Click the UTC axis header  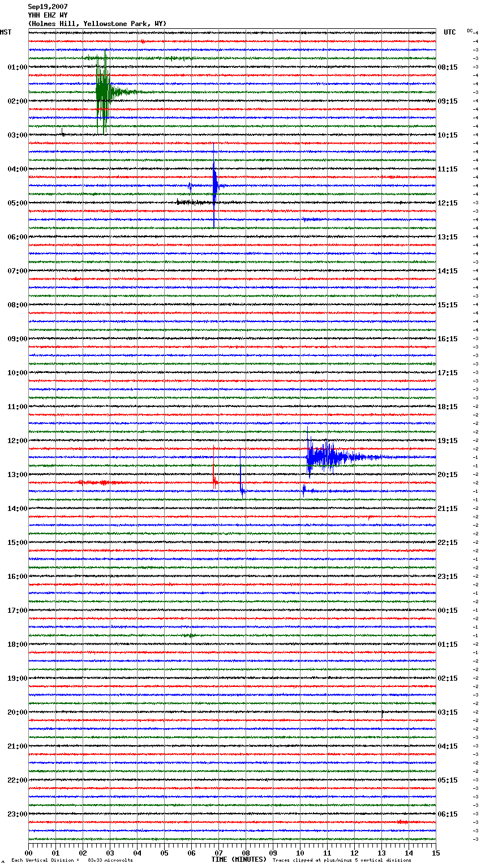450,32
